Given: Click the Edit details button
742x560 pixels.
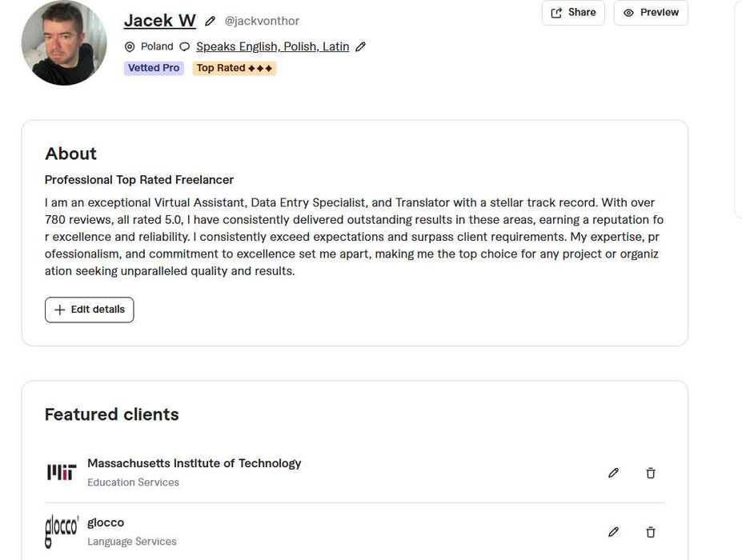Looking at the screenshot, I should [x=90, y=310].
